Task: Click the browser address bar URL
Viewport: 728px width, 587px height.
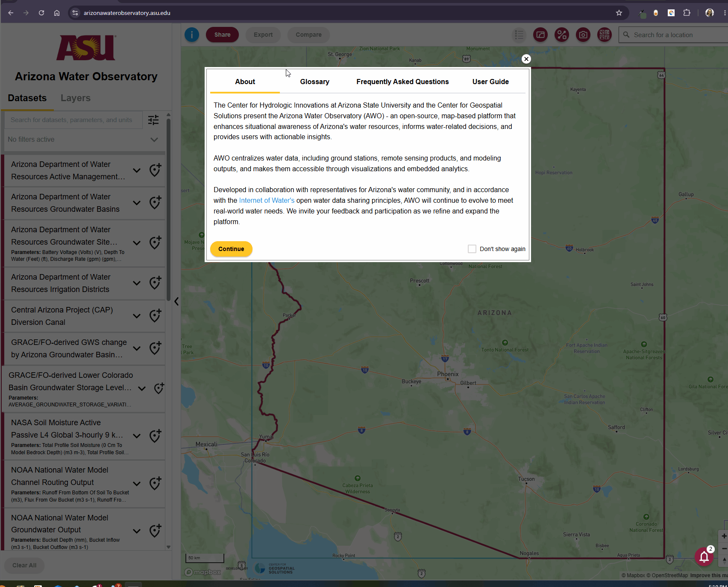Action: [127, 13]
